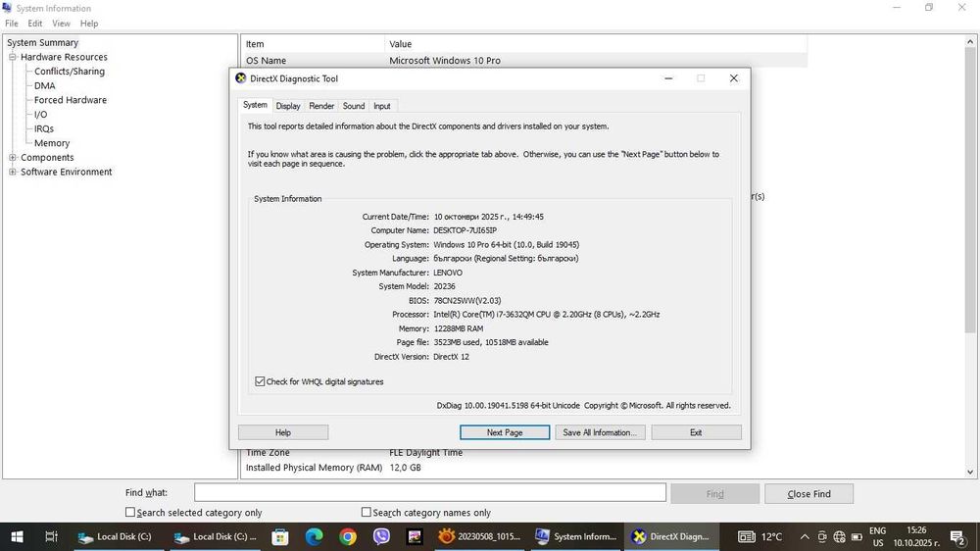Switch to the Input tab in DxDiag
Screen dimensions: 980x551
(x=382, y=106)
